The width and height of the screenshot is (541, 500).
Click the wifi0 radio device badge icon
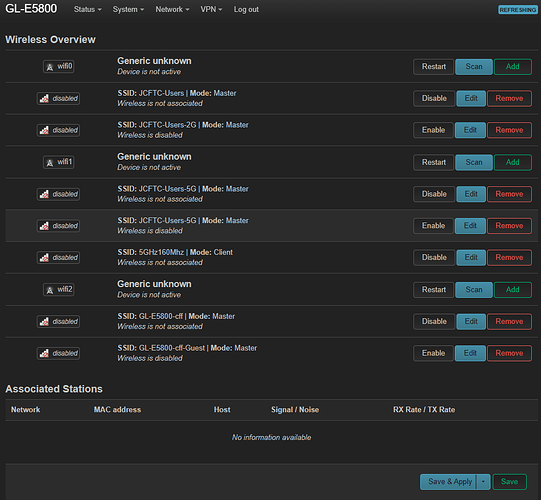click(59, 66)
